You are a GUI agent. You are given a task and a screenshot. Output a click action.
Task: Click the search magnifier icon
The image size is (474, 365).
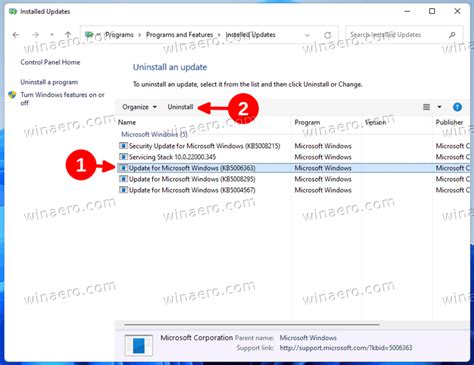452,35
